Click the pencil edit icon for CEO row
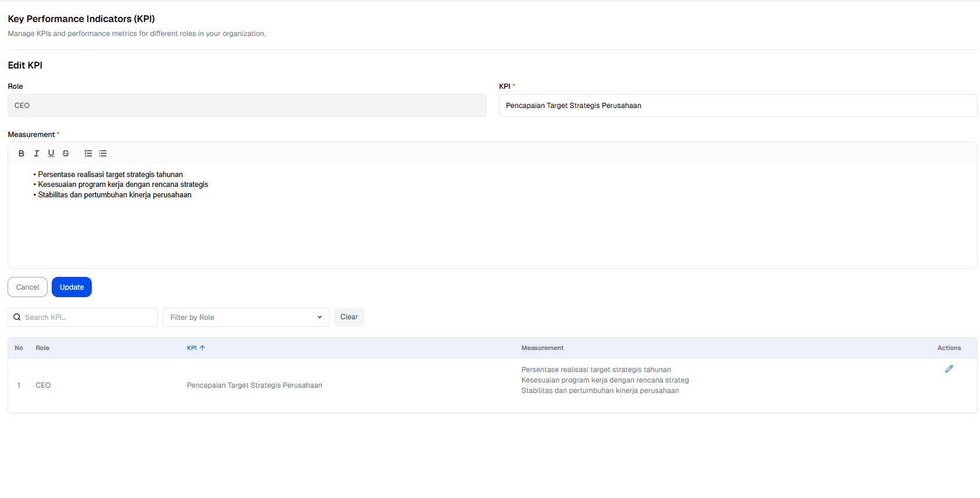 949,369
